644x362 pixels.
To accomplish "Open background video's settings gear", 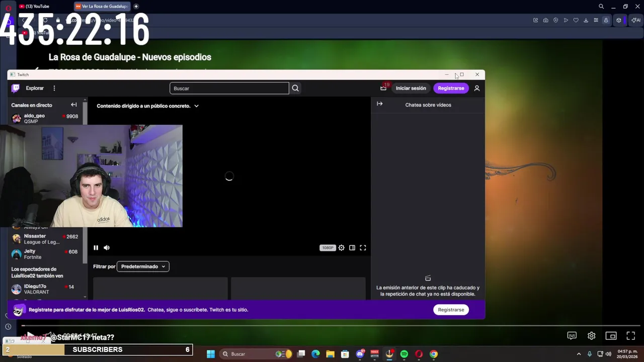I will [592, 336].
